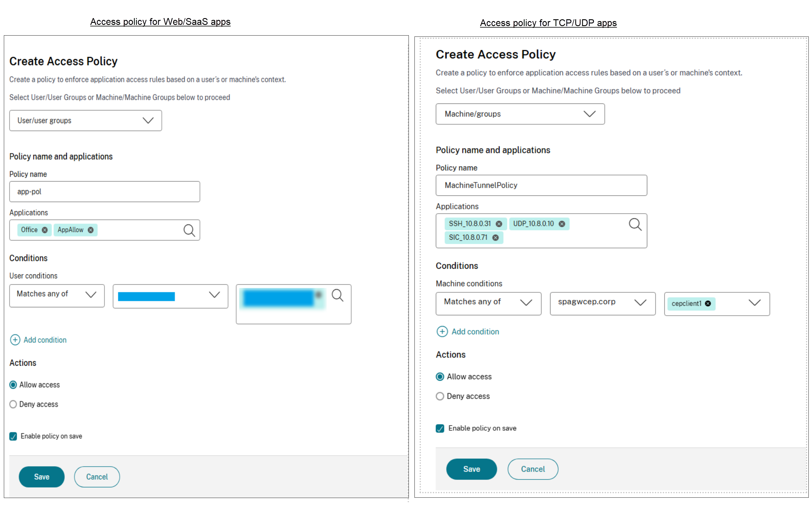Viewport: 812px width, 506px height.
Task: Click plus icon under User conditions
Action: pyautogui.click(x=15, y=340)
